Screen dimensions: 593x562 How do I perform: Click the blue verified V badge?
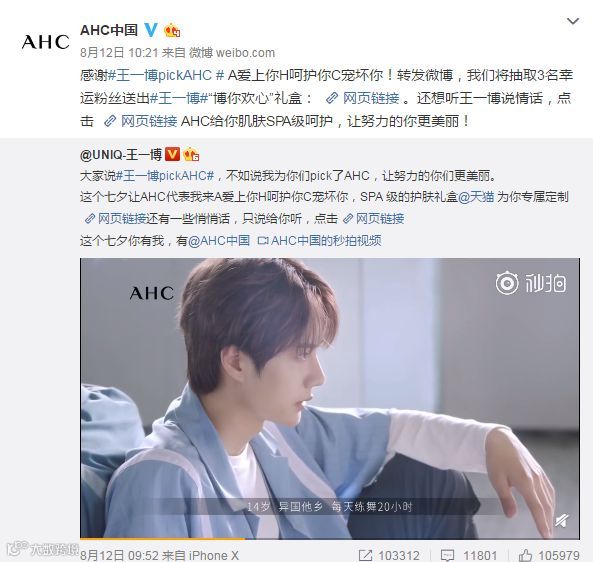(x=151, y=29)
